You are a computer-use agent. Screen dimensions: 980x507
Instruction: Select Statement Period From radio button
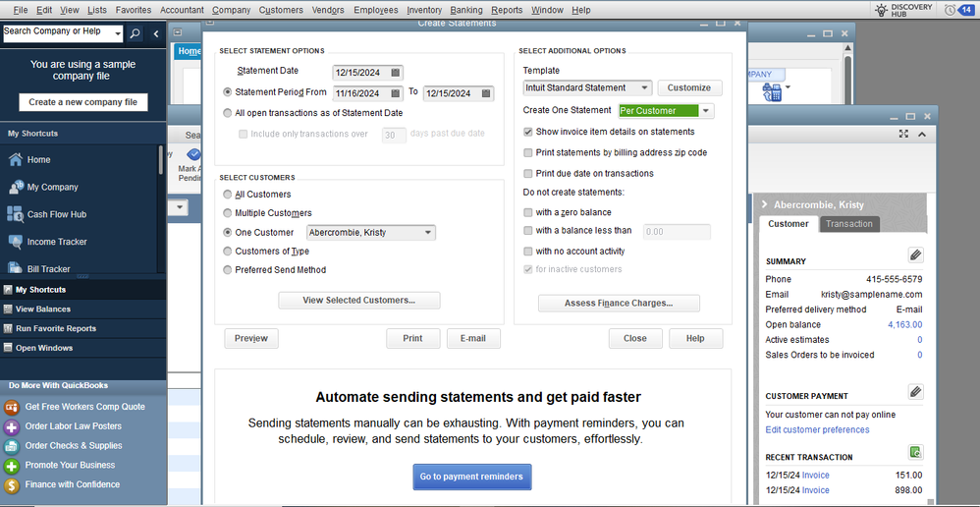pyautogui.click(x=228, y=92)
